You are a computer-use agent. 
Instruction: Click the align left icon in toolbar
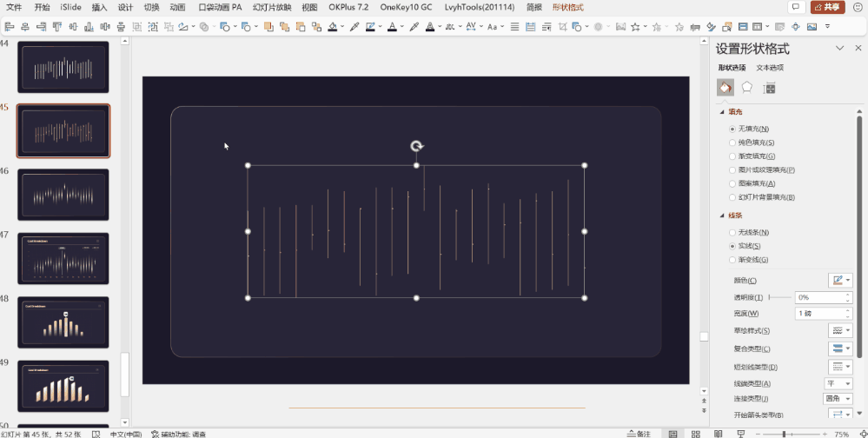point(10,27)
